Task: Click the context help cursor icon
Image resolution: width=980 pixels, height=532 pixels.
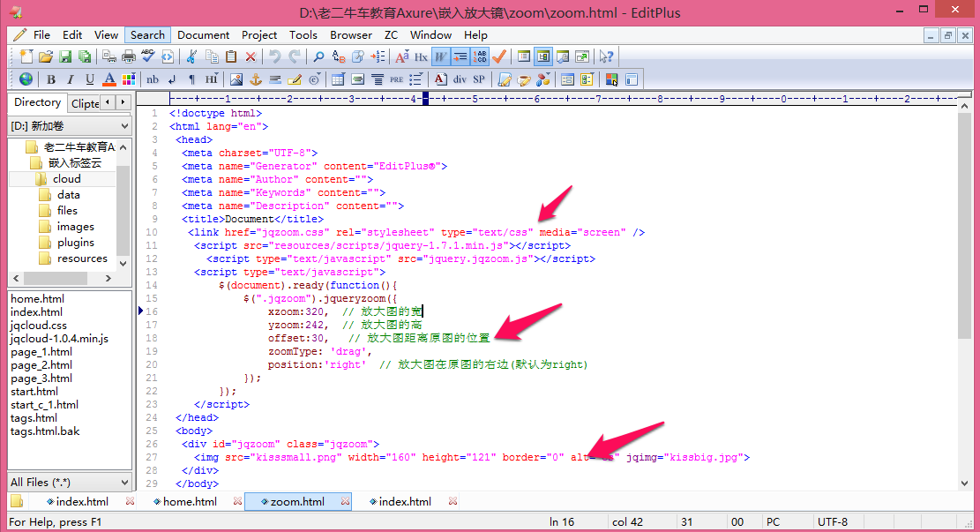Action: coord(606,56)
